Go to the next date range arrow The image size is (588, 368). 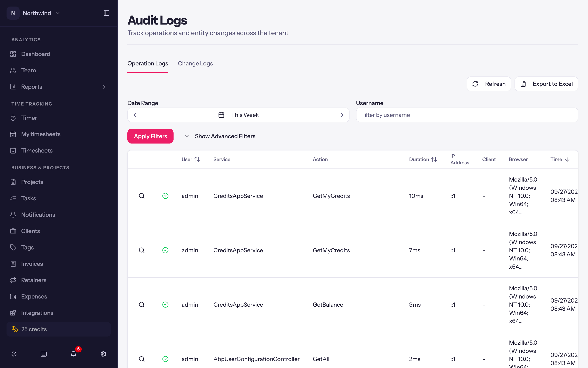(x=342, y=115)
